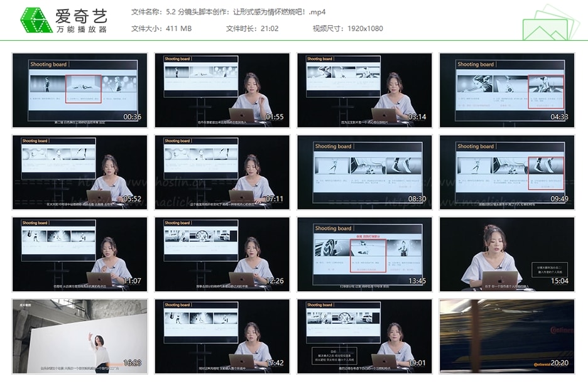This screenshot has height=386, width=588.
Task: Open the thumbnail at timestamp 20:20
Action: point(507,336)
